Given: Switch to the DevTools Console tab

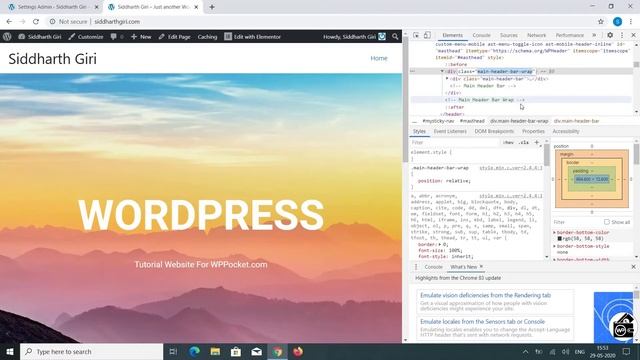Looking at the screenshot, I should pyautogui.click(x=481, y=35).
